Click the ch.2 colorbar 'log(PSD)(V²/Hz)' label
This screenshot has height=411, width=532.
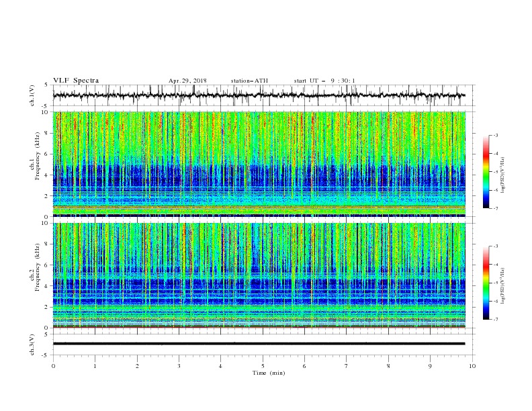[x=503, y=285]
